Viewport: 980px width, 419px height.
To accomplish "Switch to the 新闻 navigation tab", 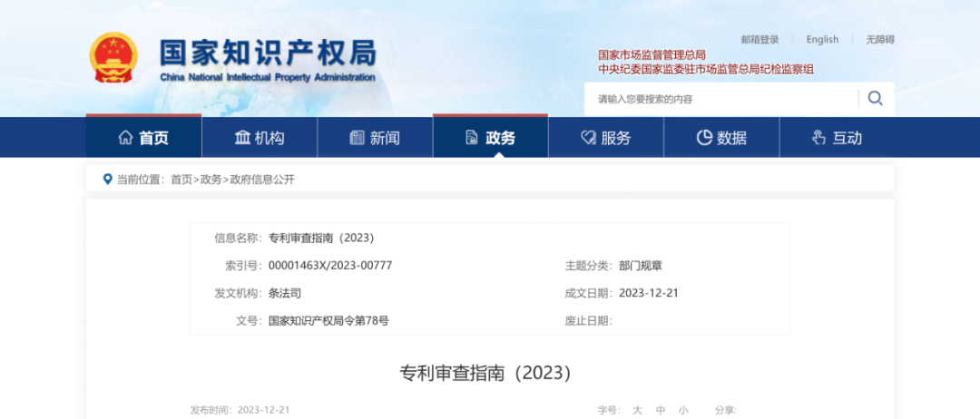I will click(x=375, y=138).
